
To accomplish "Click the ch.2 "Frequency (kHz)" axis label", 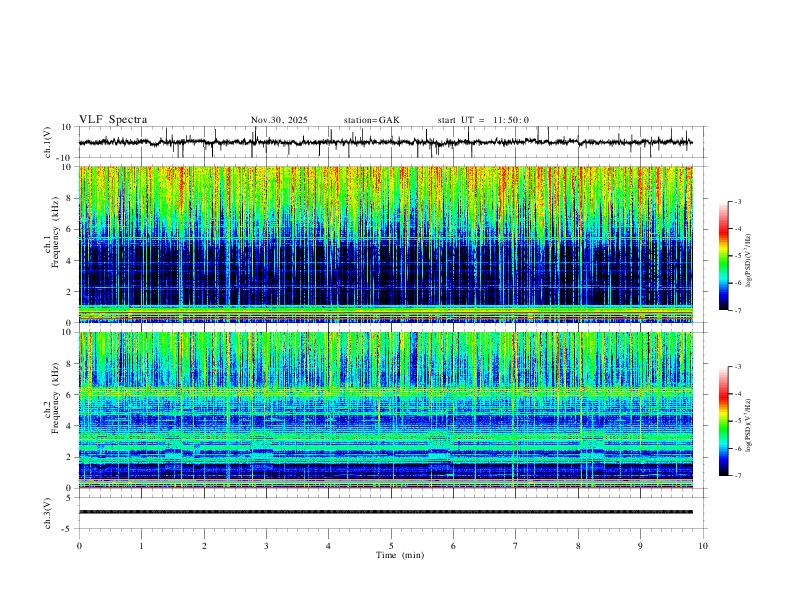I will coord(55,399).
